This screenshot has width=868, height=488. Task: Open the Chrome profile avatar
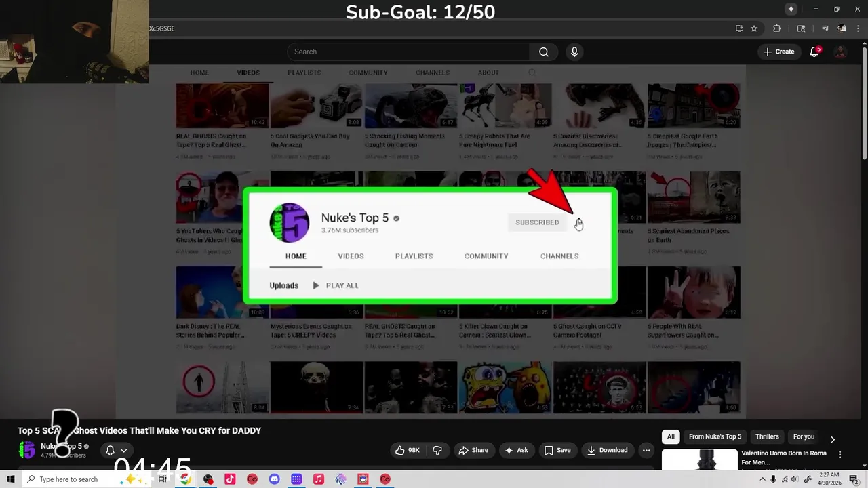[x=842, y=28]
